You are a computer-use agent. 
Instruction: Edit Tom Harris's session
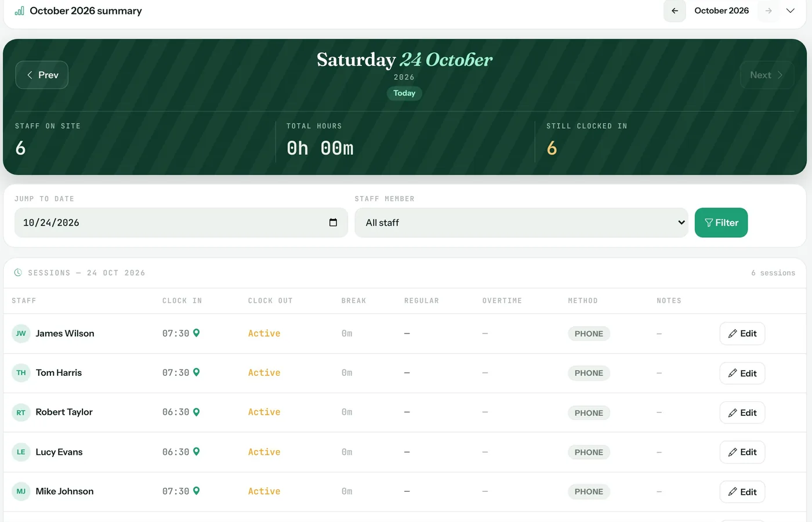(x=742, y=373)
